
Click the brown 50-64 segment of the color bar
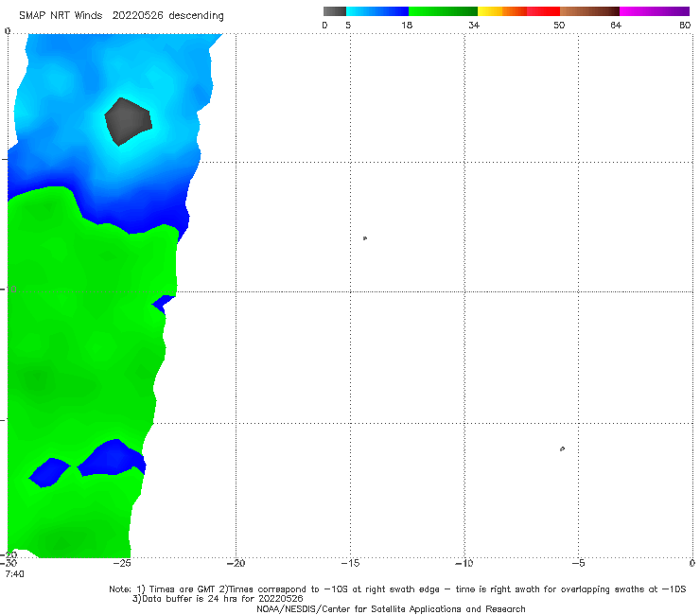tap(589, 11)
